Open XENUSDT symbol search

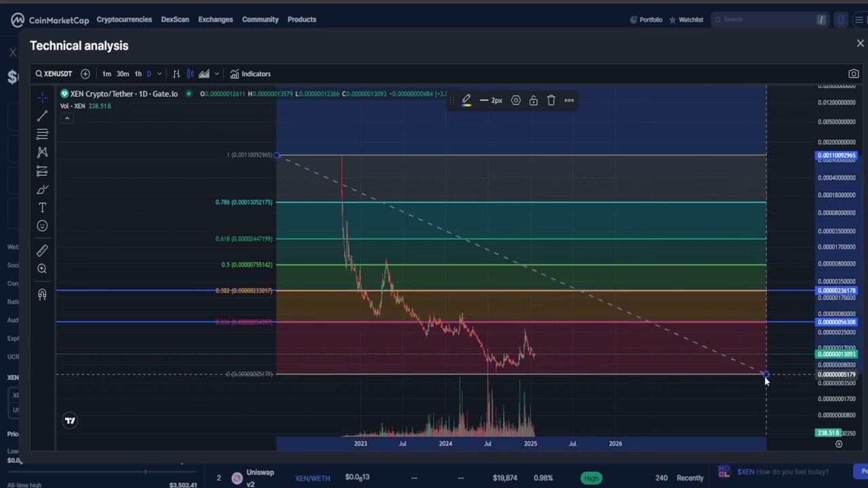pyautogui.click(x=54, y=74)
